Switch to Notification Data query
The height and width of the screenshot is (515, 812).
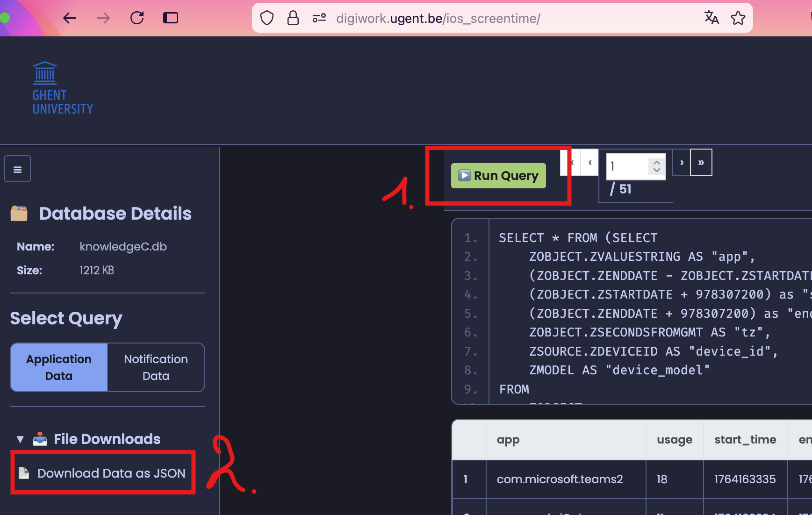[x=156, y=367]
